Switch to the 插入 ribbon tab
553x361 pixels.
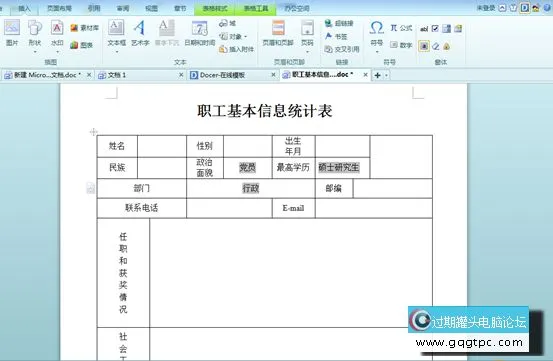tap(24, 8)
